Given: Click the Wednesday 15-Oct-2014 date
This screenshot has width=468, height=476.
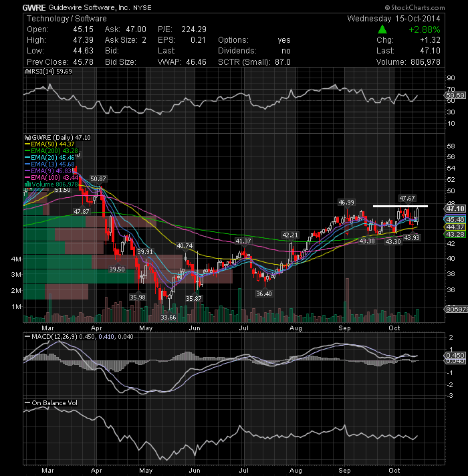Looking at the screenshot, I should (394, 19).
